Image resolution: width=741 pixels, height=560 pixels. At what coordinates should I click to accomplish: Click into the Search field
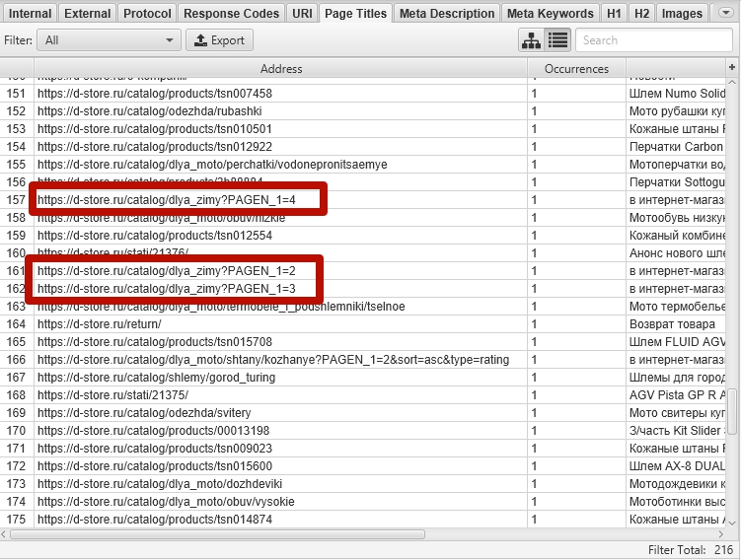654,40
